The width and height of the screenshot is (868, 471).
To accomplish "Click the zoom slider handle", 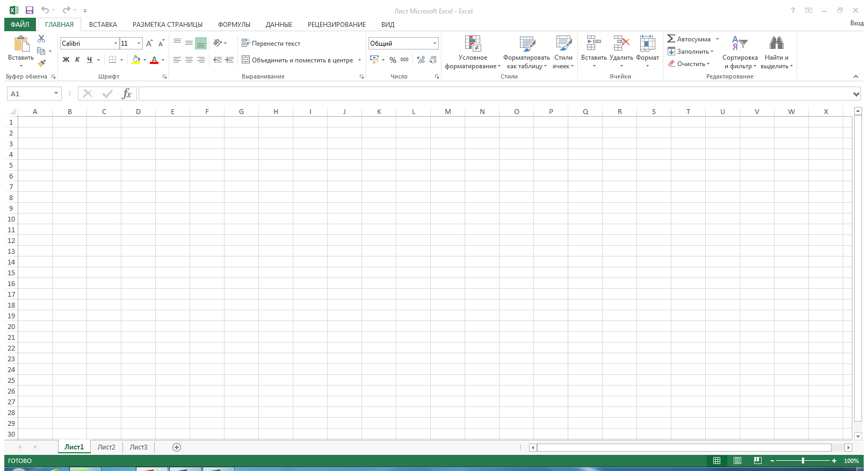I will [803, 461].
